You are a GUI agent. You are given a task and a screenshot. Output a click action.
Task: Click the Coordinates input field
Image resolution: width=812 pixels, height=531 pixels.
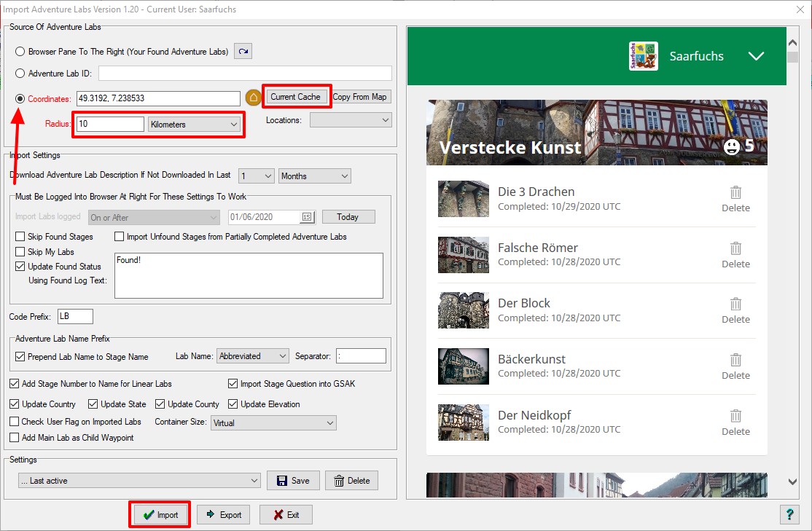158,98
